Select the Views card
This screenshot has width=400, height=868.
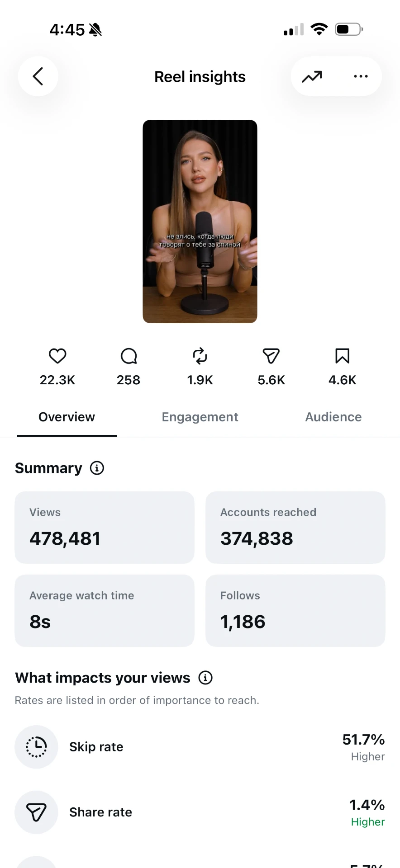click(x=105, y=528)
